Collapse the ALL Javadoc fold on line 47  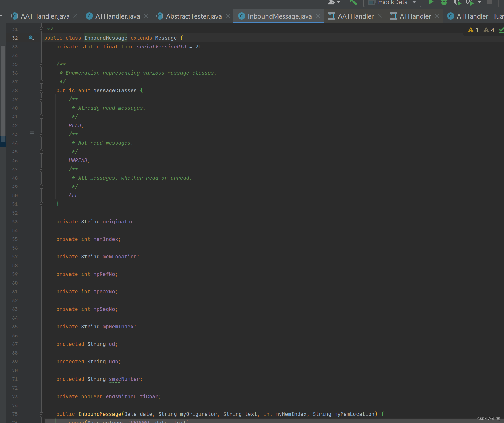(x=41, y=169)
